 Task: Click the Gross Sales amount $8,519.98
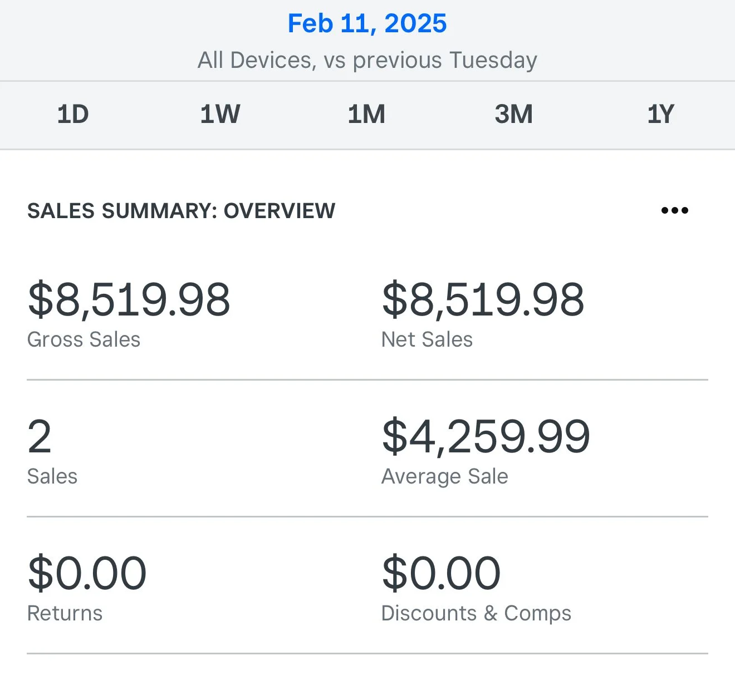(x=129, y=299)
